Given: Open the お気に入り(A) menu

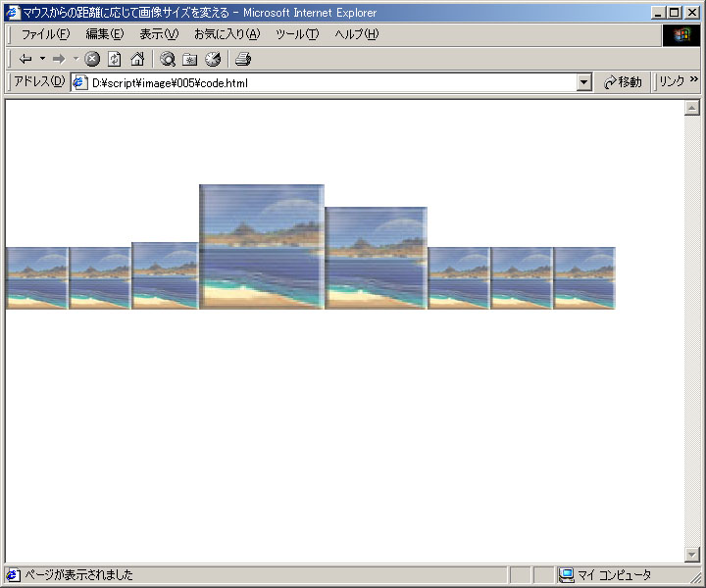Looking at the screenshot, I should (x=227, y=34).
